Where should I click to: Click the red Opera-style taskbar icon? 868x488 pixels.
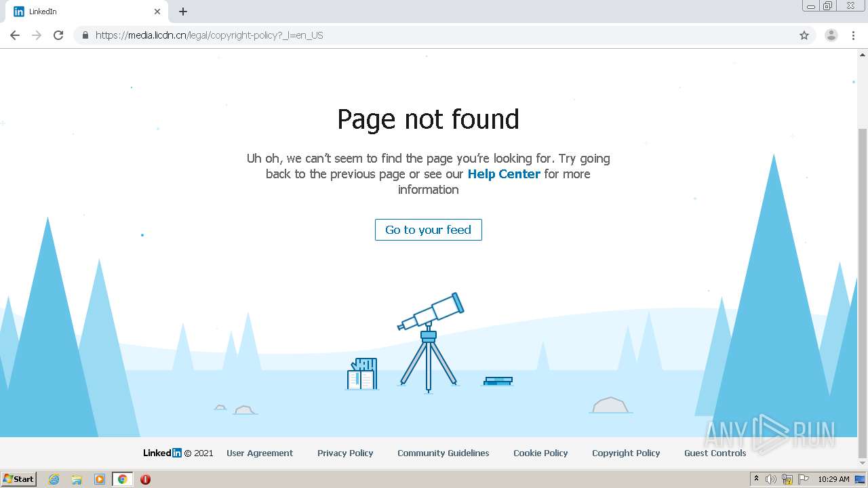point(145,479)
